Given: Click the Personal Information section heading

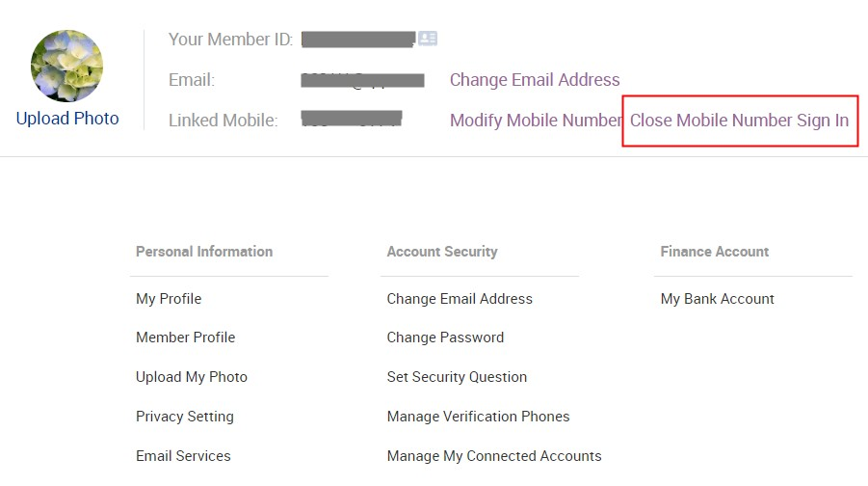Looking at the screenshot, I should [x=204, y=252].
